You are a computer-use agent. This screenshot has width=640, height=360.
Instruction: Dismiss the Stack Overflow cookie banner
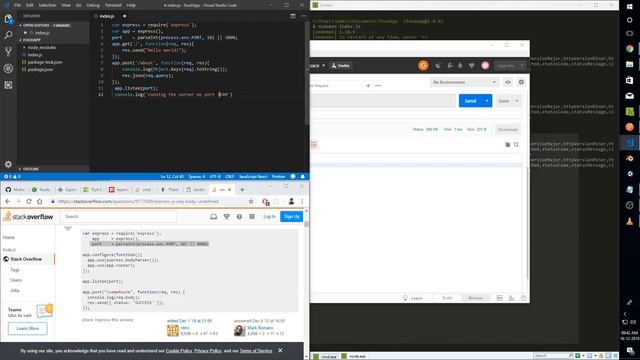pyautogui.click(x=280, y=350)
